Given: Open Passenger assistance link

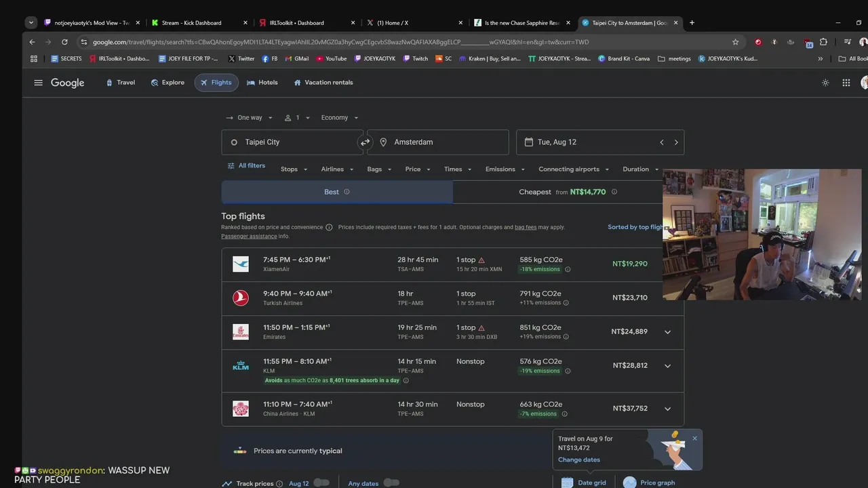Looking at the screenshot, I should point(249,237).
